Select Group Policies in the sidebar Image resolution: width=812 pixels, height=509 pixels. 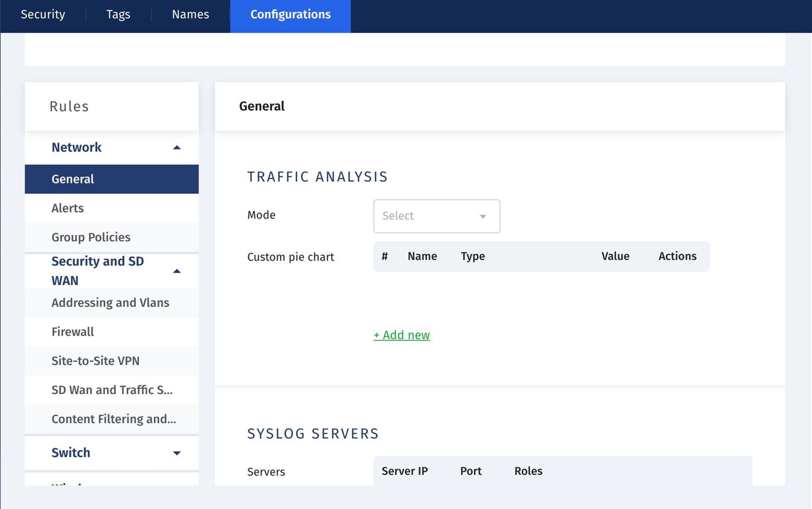tap(91, 237)
